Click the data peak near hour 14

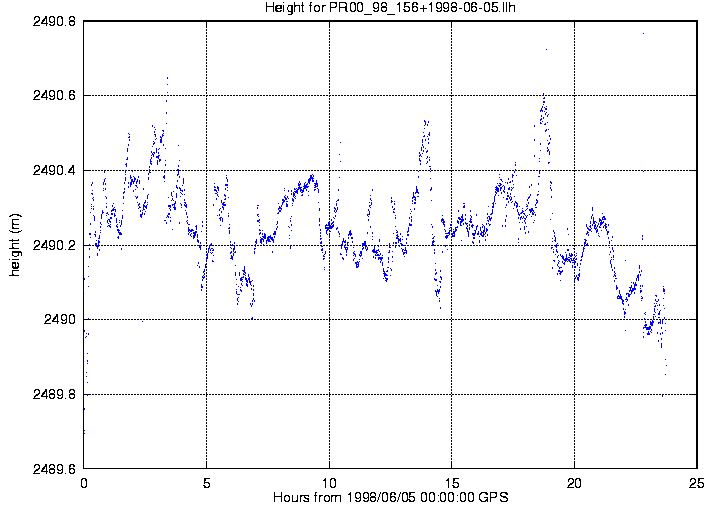point(426,122)
